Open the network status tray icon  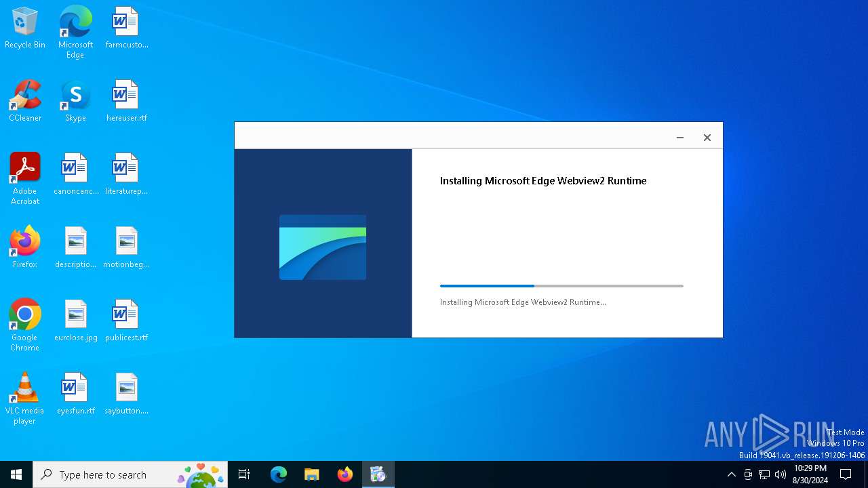(x=764, y=474)
